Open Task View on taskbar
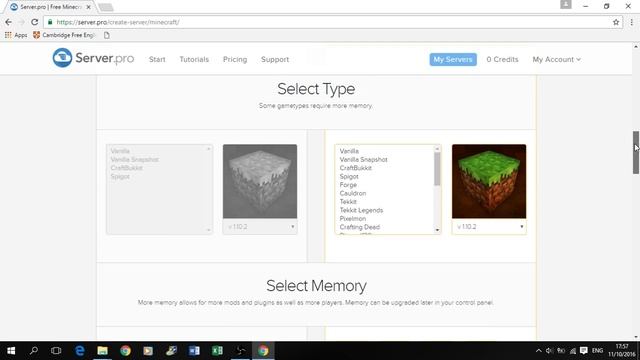The width and height of the screenshot is (640, 360). [x=56, y=351]
